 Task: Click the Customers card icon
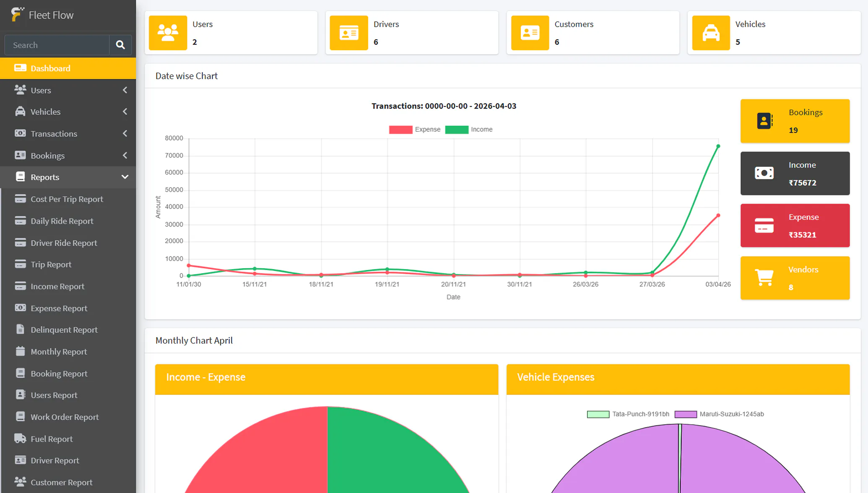pyautogui.click(x=530, y=33)
